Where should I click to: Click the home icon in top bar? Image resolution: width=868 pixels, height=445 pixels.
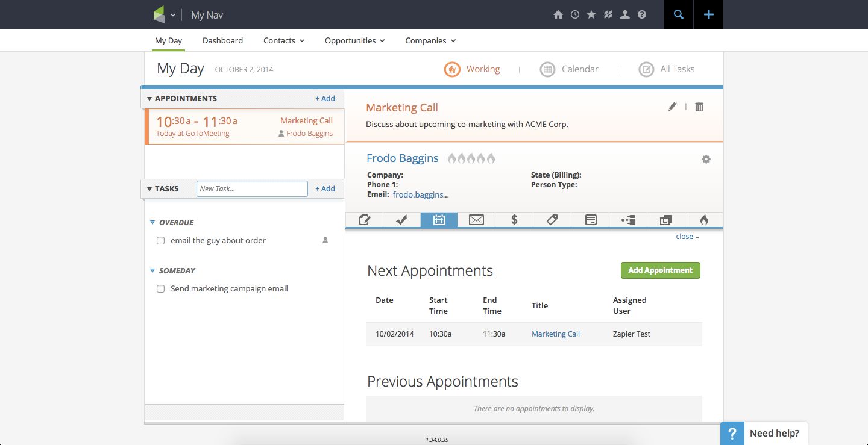pos(558,15)
